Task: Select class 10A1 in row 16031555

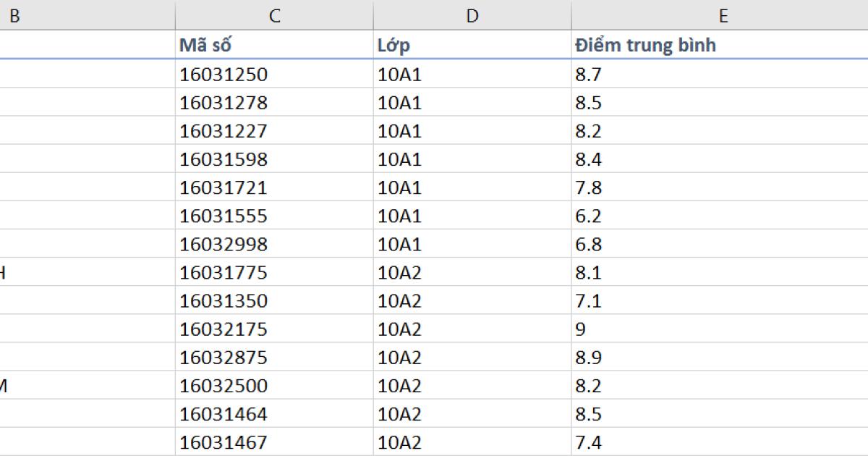Action: pos(472,215)
